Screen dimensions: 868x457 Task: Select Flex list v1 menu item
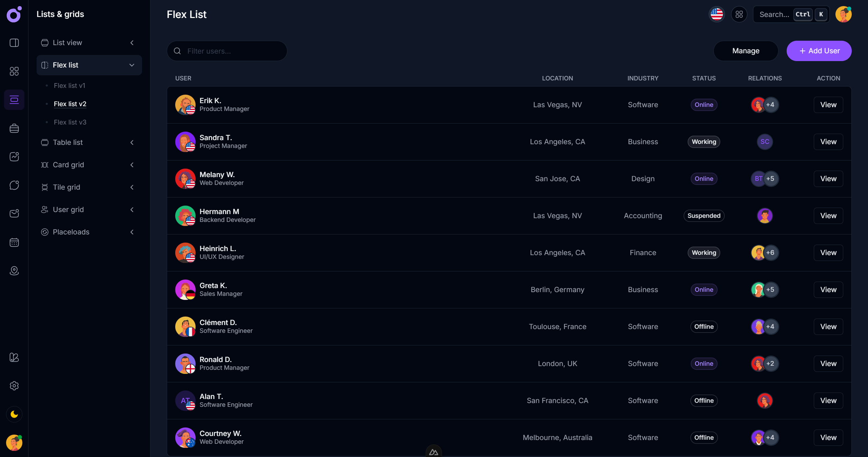(69, 85)
